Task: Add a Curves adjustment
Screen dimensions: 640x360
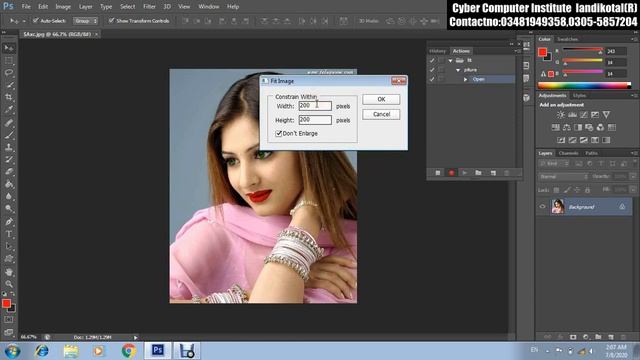Action: (584, 115)
